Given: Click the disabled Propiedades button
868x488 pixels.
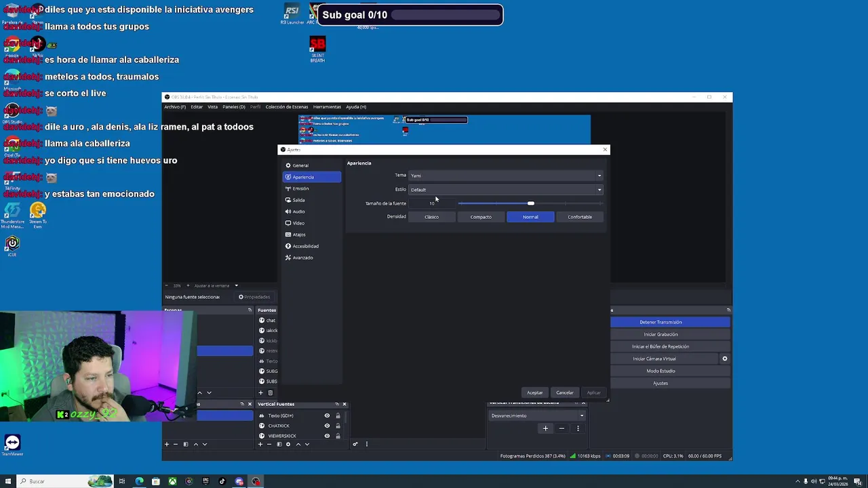Looking at the screenshot, I should click(x=254, y=297).
